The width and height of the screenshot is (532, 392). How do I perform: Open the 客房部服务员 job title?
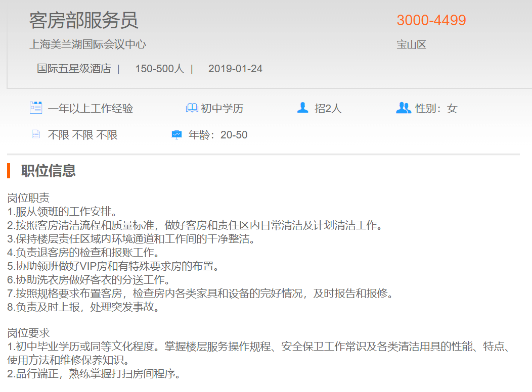tap(83, 21)
